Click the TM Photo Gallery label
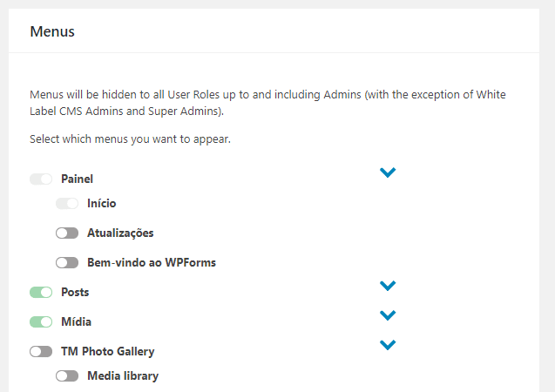 108,352
